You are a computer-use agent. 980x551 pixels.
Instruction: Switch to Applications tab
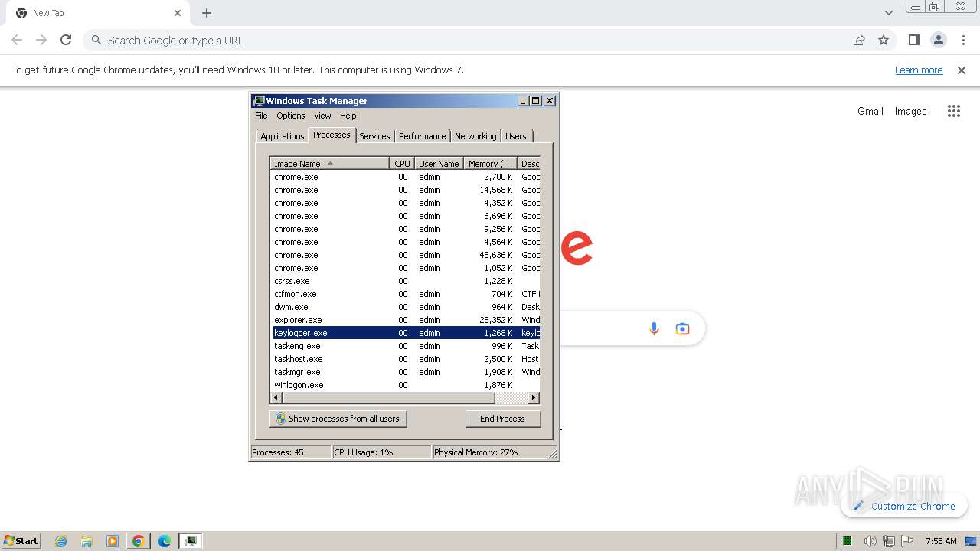click(x=282, y=136)
